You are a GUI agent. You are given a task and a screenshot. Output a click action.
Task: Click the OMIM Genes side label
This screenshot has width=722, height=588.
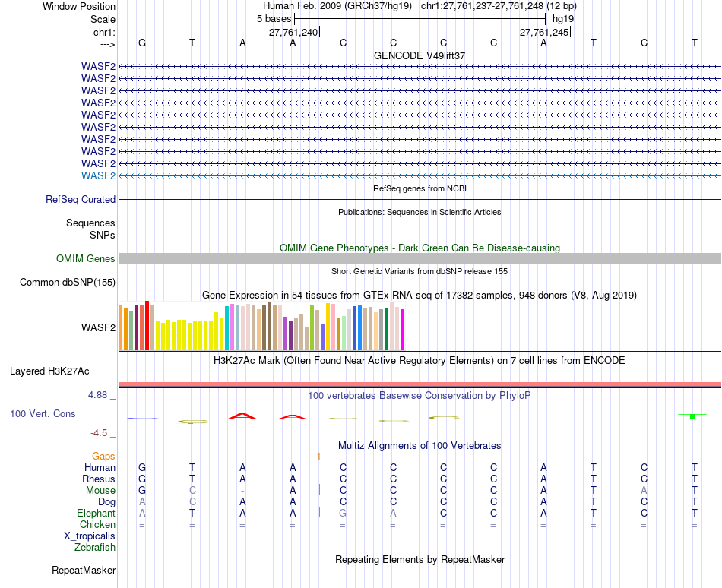coord(85,258)
